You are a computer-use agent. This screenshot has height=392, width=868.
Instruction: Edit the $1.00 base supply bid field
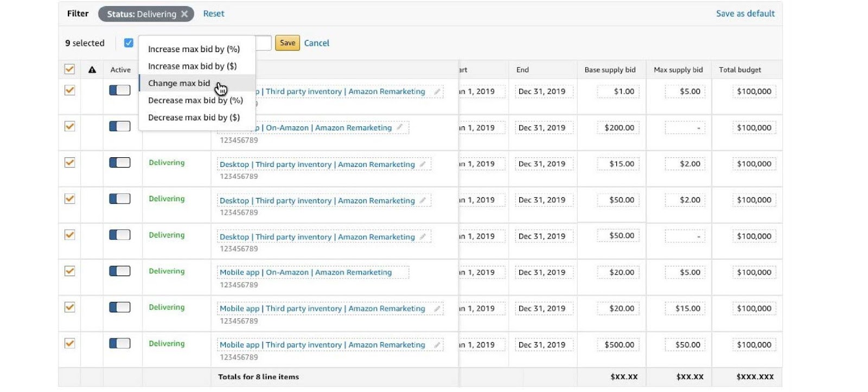[618, 92]
